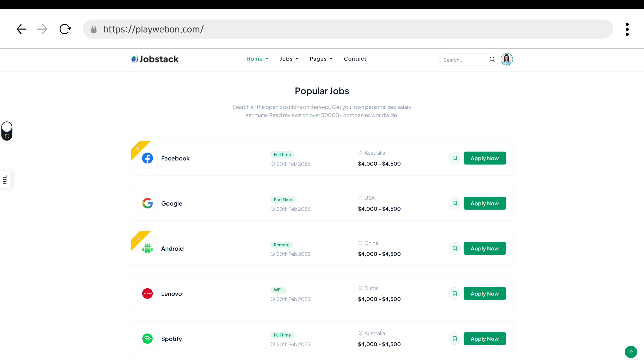Focus the Search input field

pyautogui.click(x=464, y=60)
